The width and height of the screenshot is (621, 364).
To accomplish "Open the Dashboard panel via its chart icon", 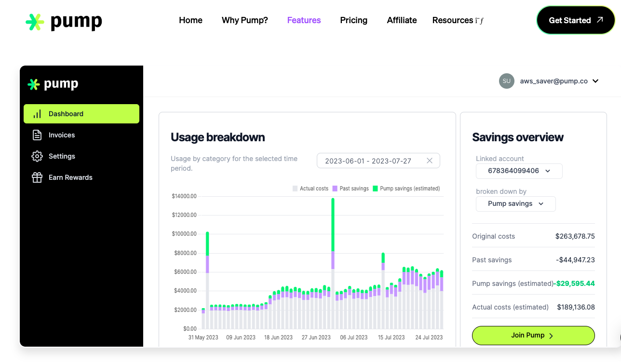I will coord(38,114).
